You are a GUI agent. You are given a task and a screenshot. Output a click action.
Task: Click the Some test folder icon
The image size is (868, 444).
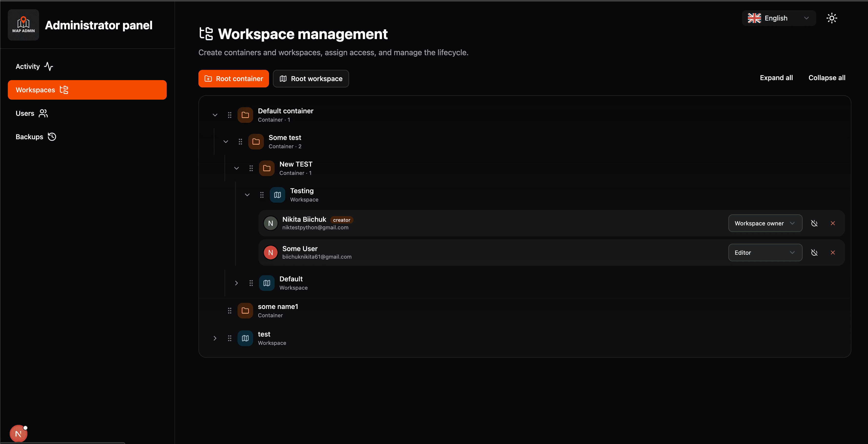click(x=256, y=142)
